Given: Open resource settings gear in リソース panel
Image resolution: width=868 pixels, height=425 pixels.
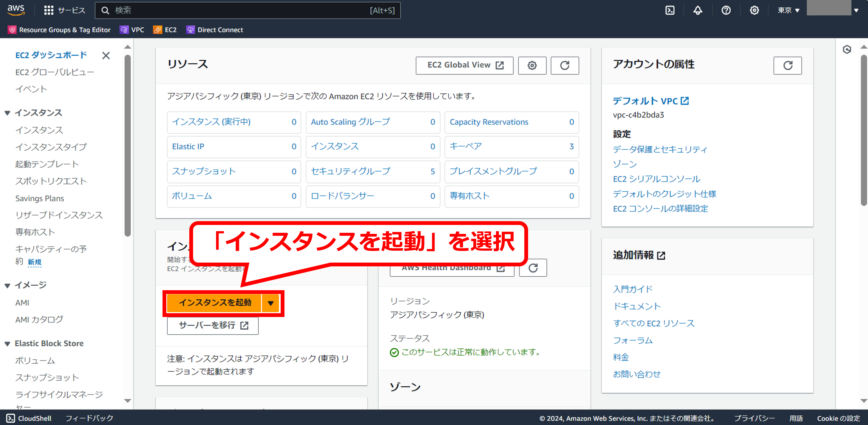Looking at the screenshot, I should (532, 66).
